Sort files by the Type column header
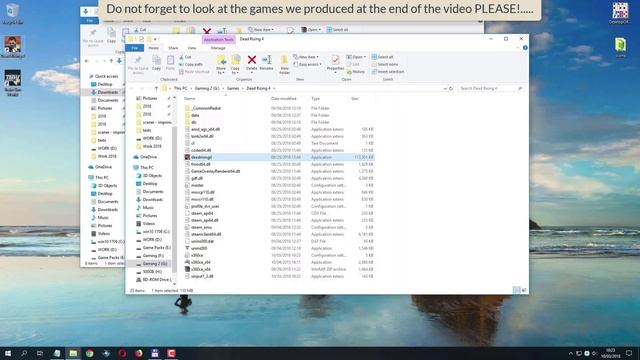Viewport: 640px width, 360px height. pos(315,99)
